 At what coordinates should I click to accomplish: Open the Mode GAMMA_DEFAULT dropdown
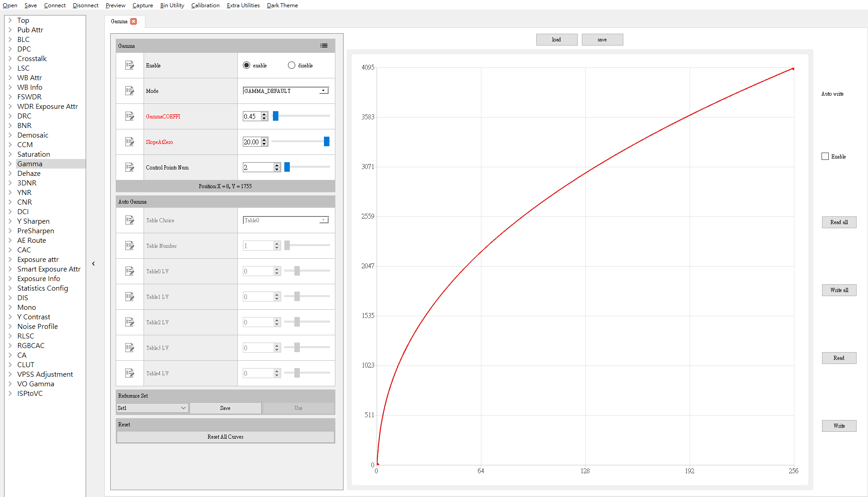[x=286, y=91]
